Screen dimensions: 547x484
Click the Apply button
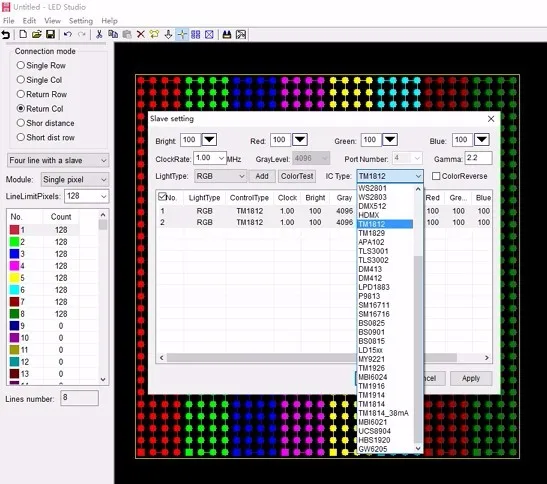coord(471,378)
